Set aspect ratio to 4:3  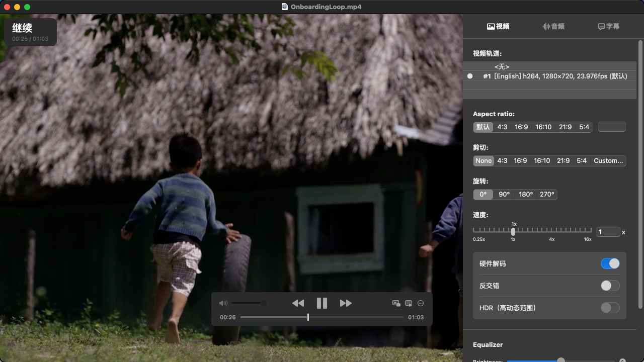[502, 127]
